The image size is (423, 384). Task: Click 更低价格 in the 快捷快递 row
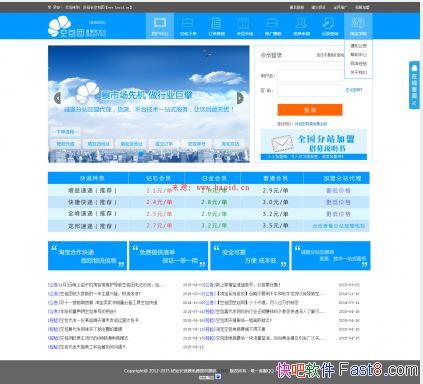tap(338, 202)
